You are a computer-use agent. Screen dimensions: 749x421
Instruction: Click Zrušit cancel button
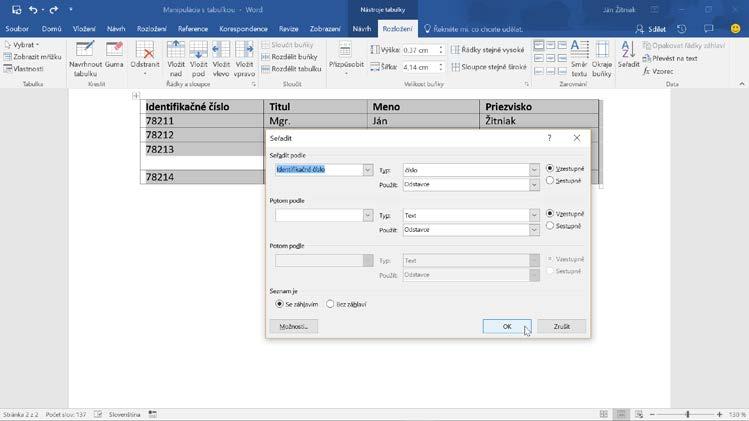(x=561, y=326)
